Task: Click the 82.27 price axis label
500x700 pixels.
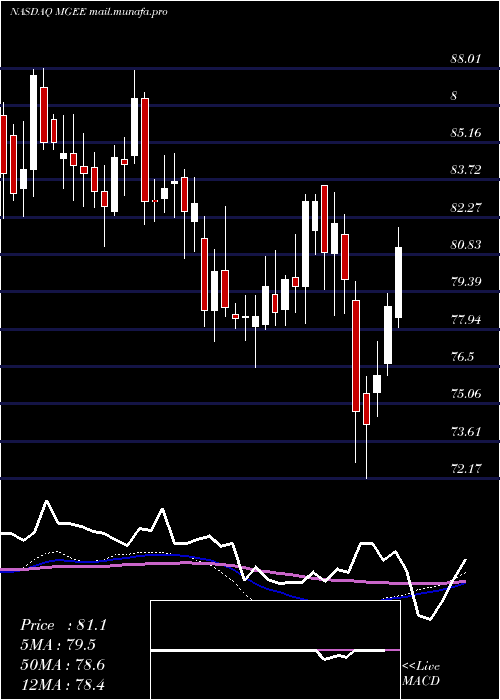Action: pyautogui.click(x=467, y=208)
